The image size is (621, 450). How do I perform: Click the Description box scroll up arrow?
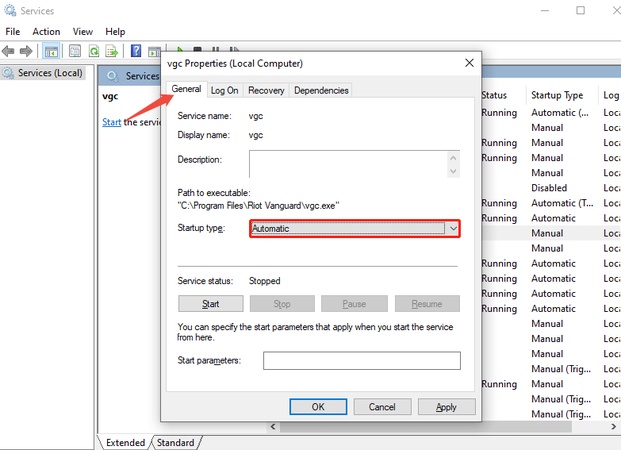click(x=453, y=158)
